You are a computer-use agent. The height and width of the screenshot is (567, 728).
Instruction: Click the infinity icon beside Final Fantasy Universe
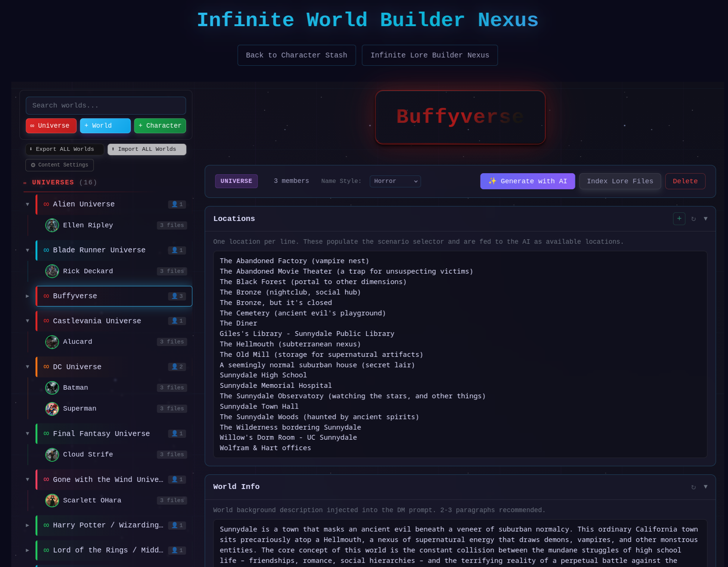(x=46, y=433)
